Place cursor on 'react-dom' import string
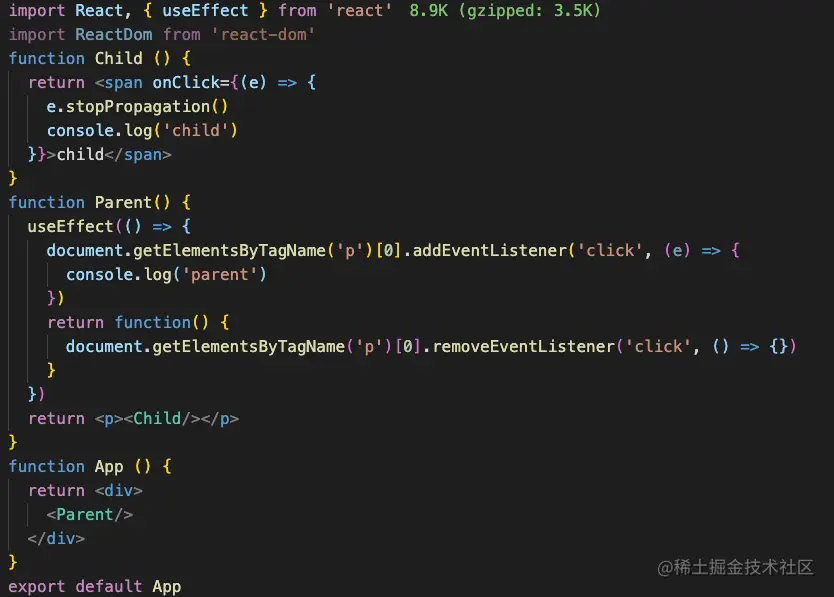The height and width of the screenshot is (597, 834). click(x=263, y=35)
